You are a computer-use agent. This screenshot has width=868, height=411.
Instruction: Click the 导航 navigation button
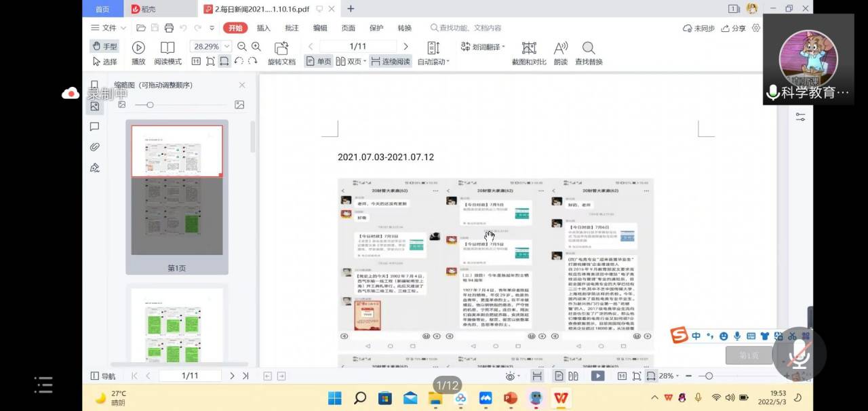coord(103,376)
